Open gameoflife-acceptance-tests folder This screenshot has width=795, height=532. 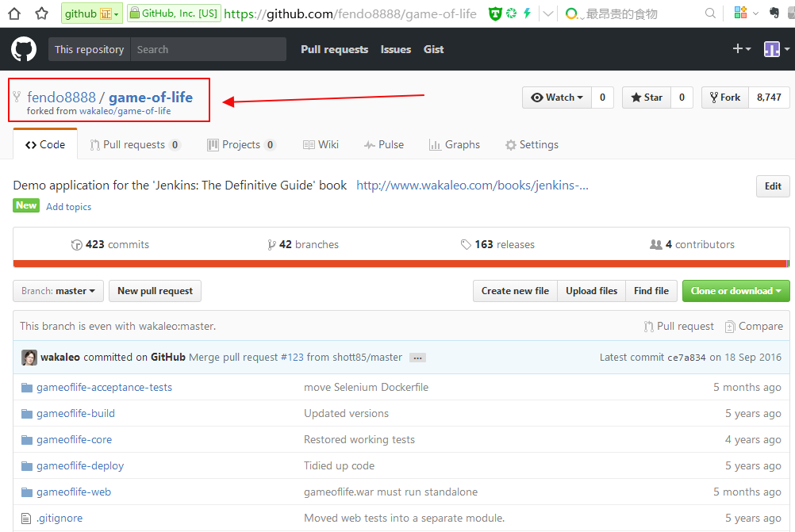point(104,388)
